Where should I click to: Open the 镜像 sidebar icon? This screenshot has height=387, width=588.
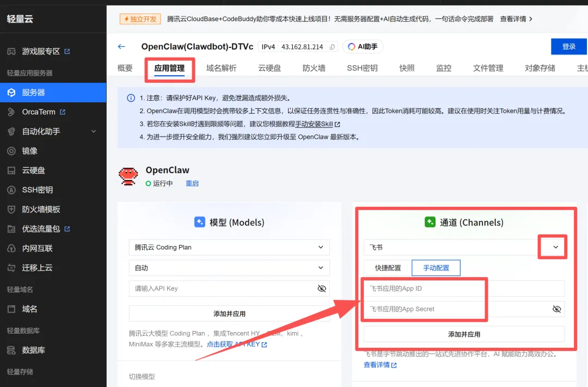(11, 151)
